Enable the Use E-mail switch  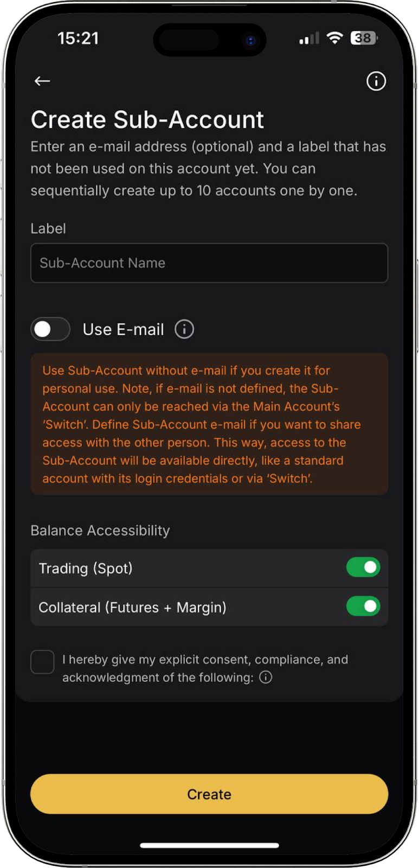point(50,329)
